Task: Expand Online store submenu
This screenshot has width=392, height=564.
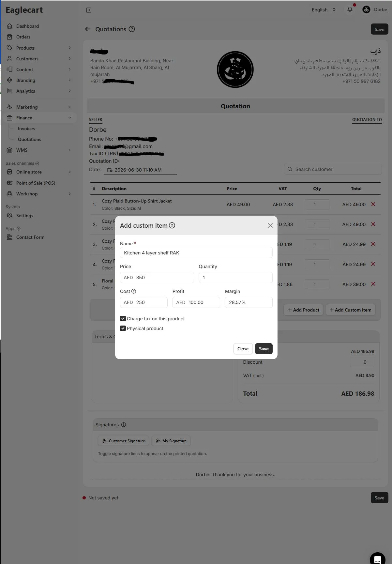Action: click(69, 172)
